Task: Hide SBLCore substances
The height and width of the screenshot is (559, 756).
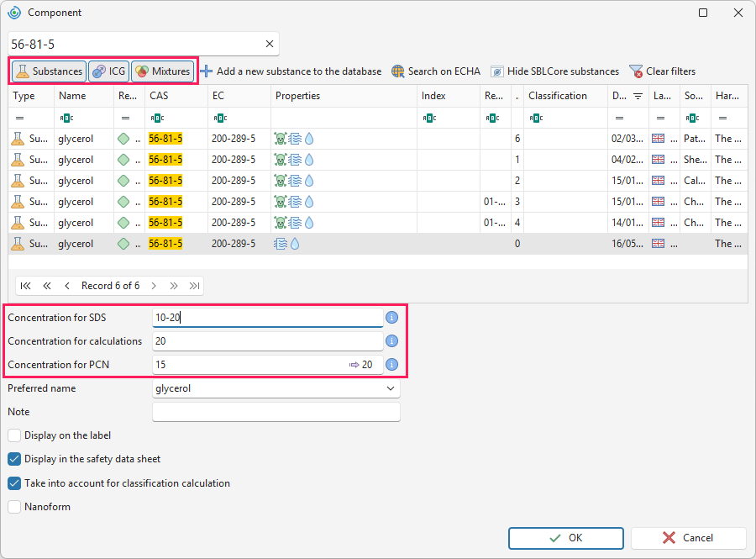Action: point(555,71)
